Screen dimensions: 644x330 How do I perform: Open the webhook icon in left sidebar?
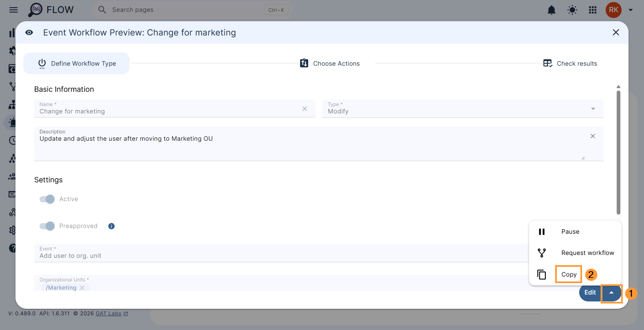click(x=13, y=212)
